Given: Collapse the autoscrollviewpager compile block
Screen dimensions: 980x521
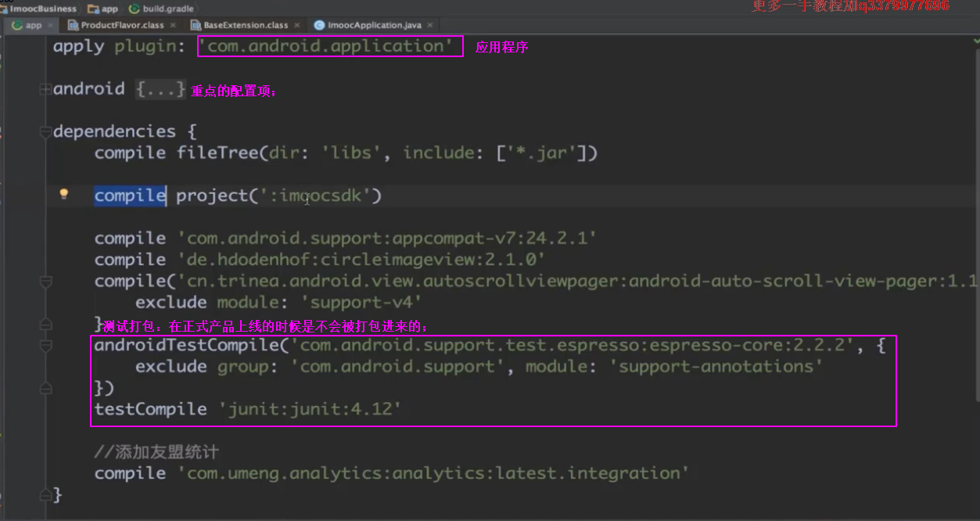Looking at the screenshot, I should (45, 281).
